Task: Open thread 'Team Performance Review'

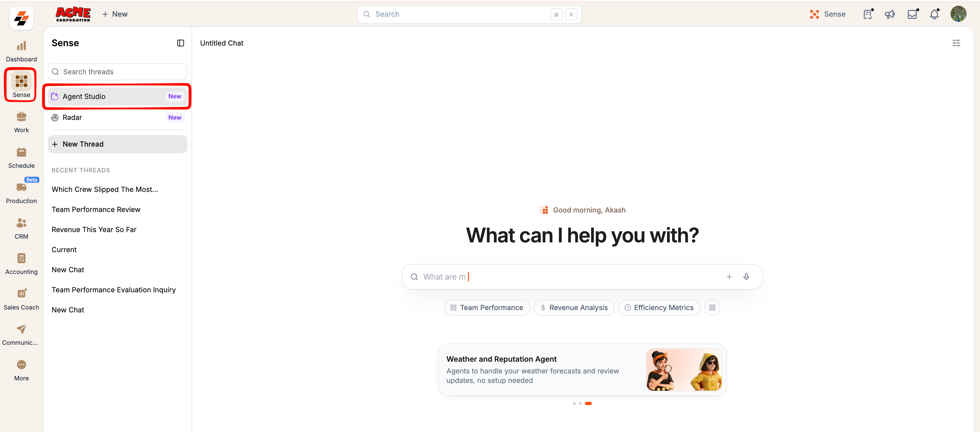Action: pyautogui.click(x=96, y=209)
